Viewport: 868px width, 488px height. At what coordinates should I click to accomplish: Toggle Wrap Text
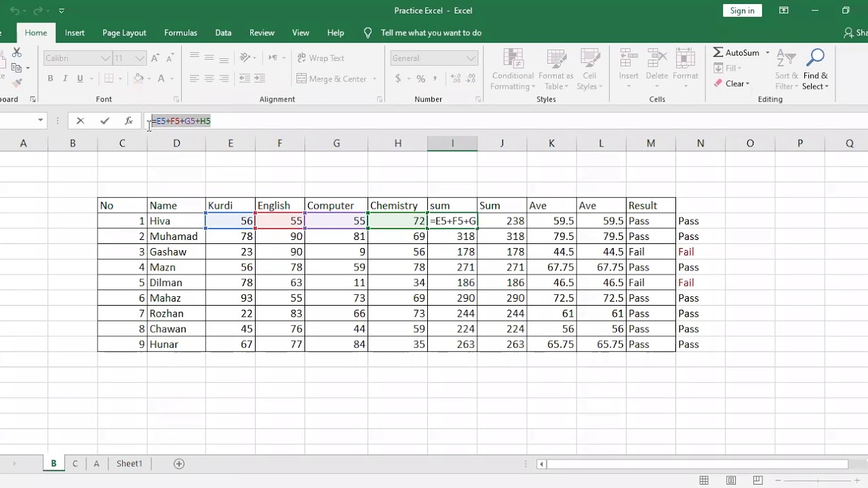[x=321, y=58]
